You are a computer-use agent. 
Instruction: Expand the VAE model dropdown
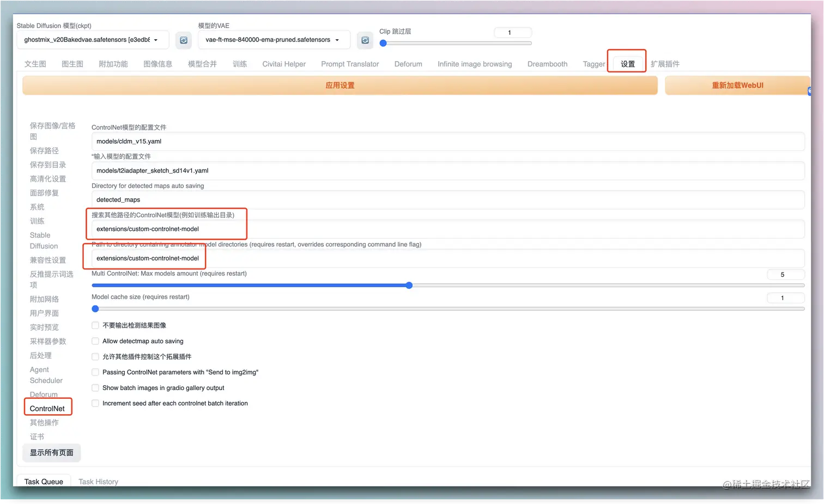(272, 40)
